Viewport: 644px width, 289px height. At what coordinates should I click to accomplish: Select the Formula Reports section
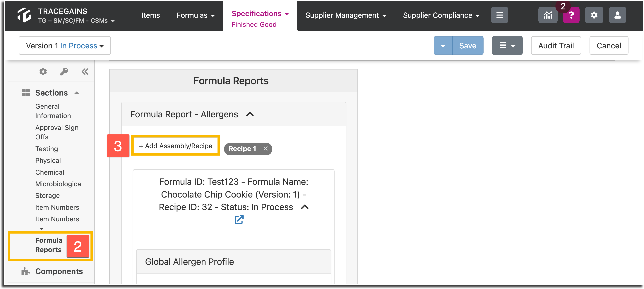(x=49, y=245)
